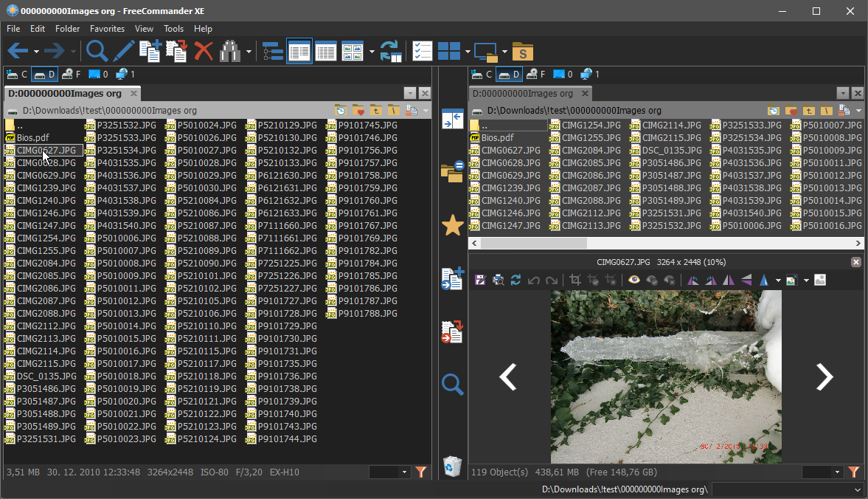The image size is (868, 499).
Task: Switch left panel to drive C
Action: pyautogui.click(x=17, y=74)
